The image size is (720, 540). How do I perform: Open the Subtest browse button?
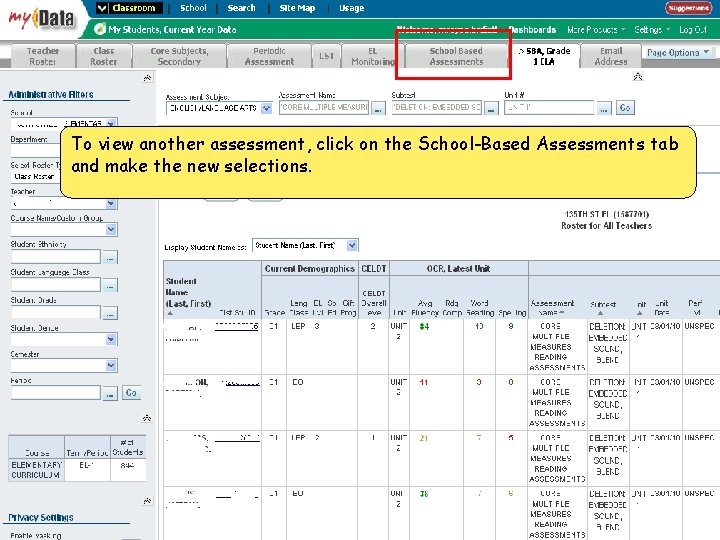[x=491, y=109]
